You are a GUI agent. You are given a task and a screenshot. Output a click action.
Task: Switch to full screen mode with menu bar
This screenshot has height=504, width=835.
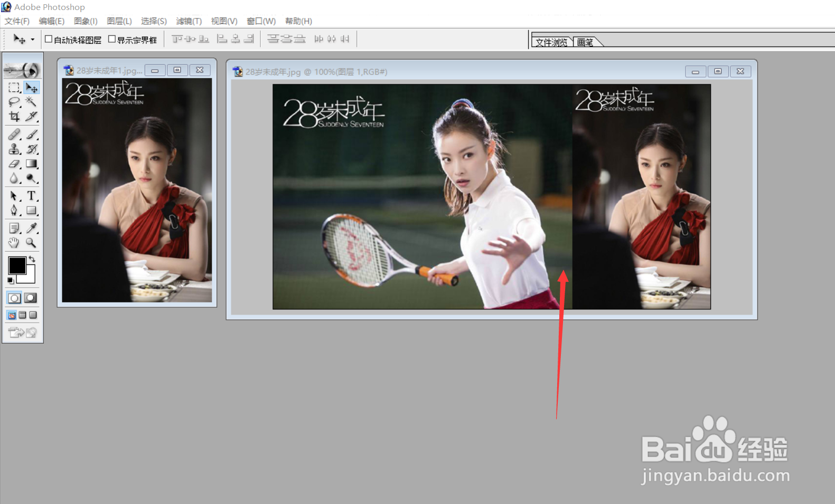tap(23, 315)
